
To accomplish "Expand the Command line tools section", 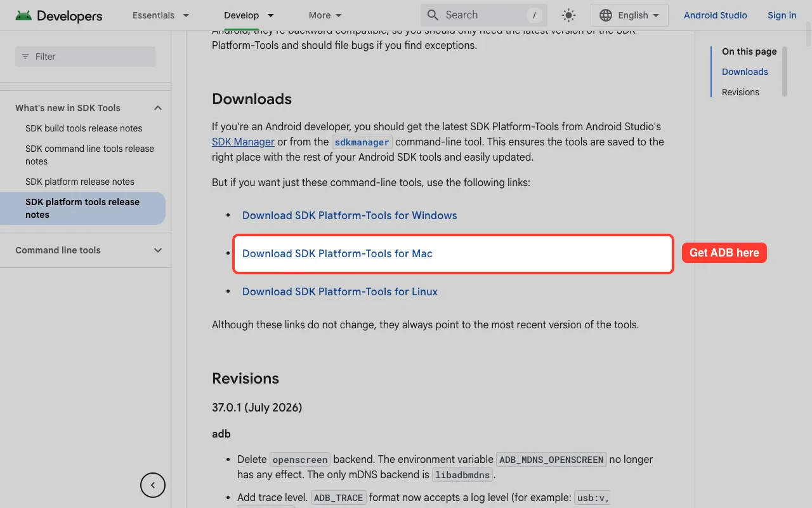I will point(158,250).
